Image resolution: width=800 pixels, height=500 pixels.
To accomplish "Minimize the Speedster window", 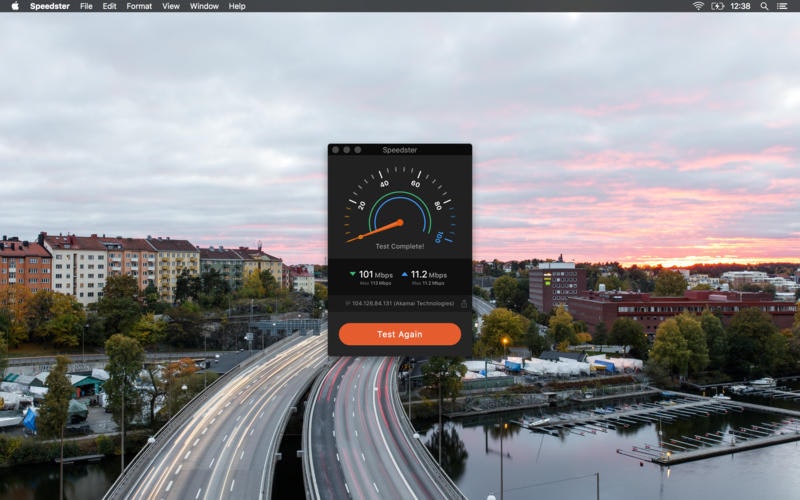I will [x=346, y=150].
